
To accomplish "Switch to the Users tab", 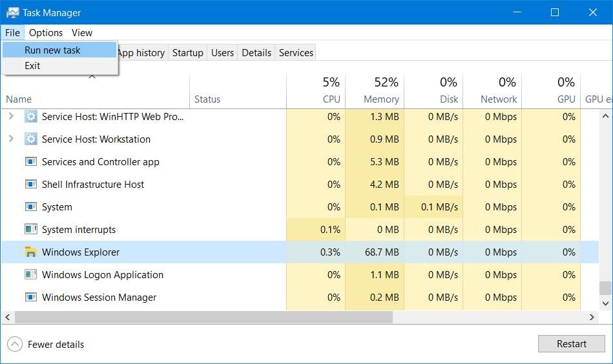I will 222,53.
